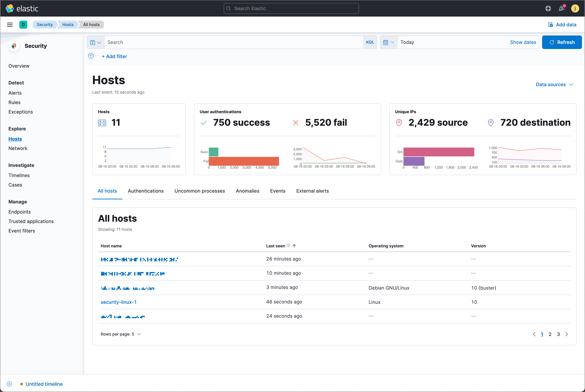Click the Refresh button
Image resolution: width=585 pixels, height=392 pixels.
(x=562, y=42)
